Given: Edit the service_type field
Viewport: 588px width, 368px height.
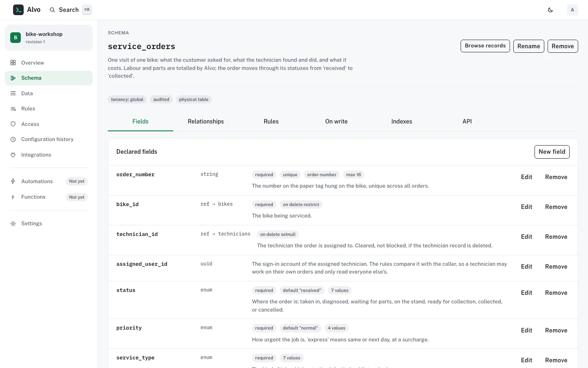Looking at the screenshot, I should point(527,360).
